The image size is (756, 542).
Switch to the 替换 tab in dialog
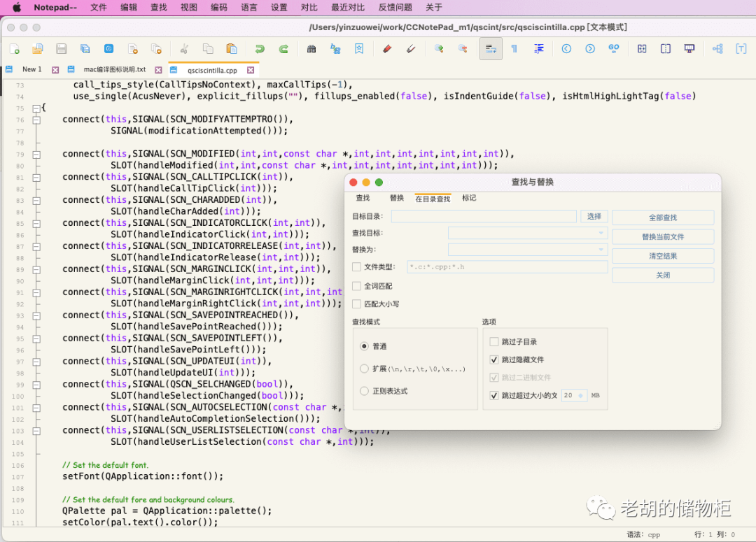pyautogui.click(x=397, y=198)
